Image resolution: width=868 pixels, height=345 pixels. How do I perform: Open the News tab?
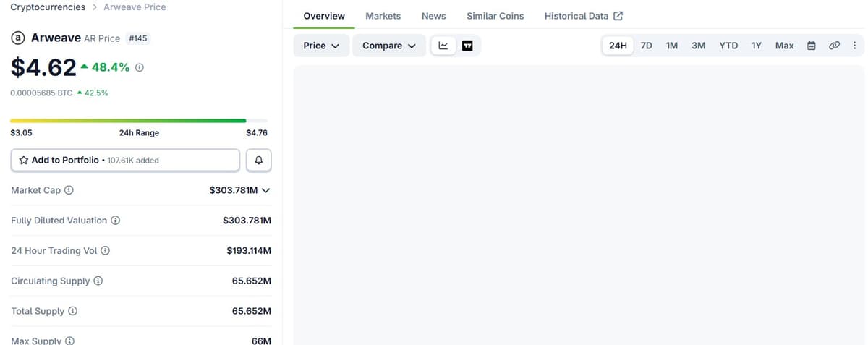[x=434, y=16]
